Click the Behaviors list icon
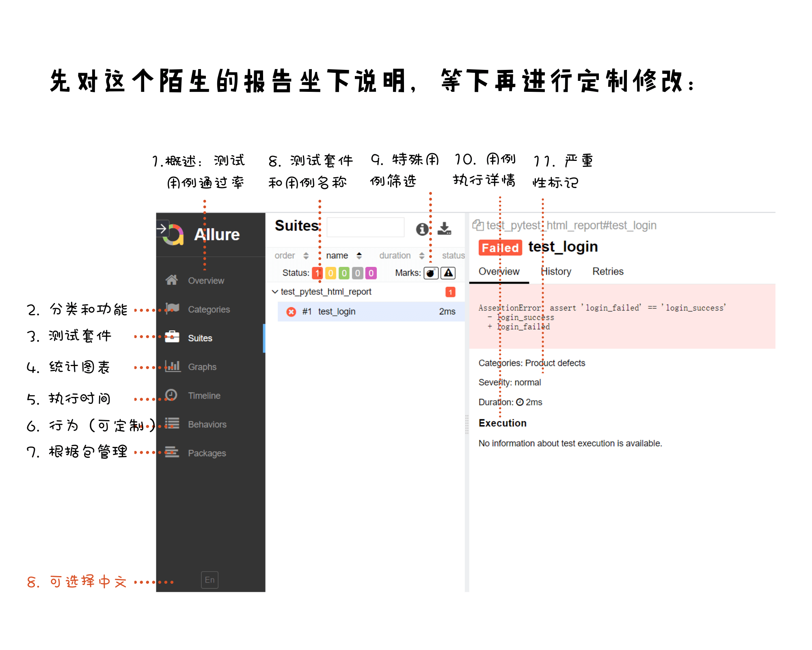Image resolution: width=812 pixels, height=650 pixels. click(x=172, y=424)
